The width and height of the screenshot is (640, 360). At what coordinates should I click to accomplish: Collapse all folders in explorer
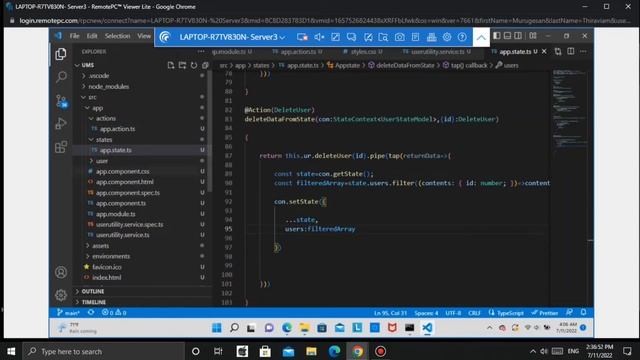point(205,65)
